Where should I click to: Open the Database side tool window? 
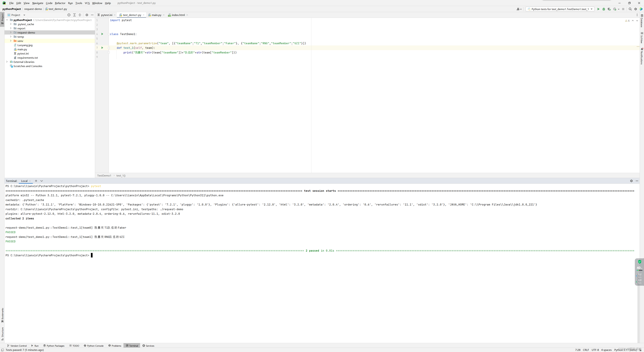642,21
